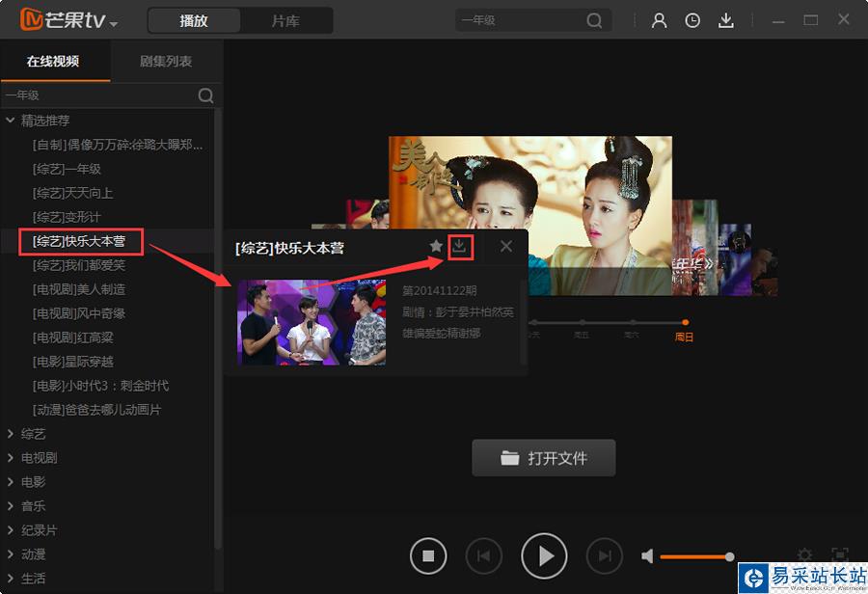Open [自制]偶像万万碎 item in list
868x594 pixels.
point(118,145)
